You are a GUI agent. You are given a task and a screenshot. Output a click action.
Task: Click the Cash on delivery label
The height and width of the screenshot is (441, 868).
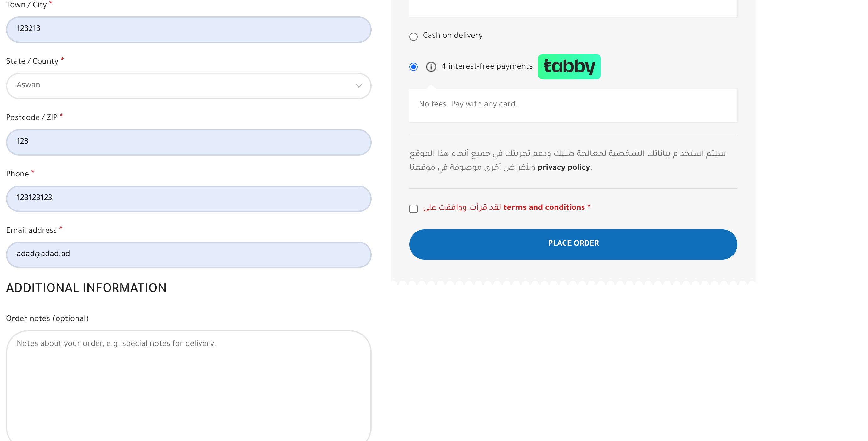[x=453, y=35]
